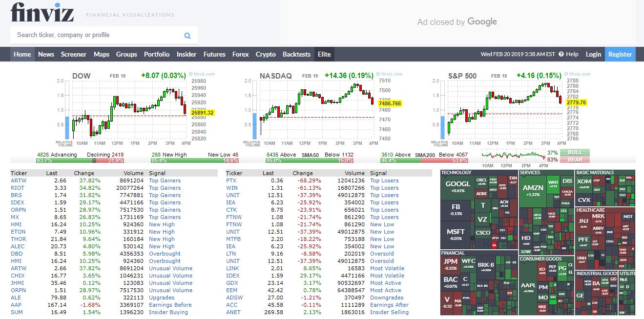Open the NASDAQ index chart
Image resolution: width=644 pixels, height=319 pixels.
tap(323, 109)
